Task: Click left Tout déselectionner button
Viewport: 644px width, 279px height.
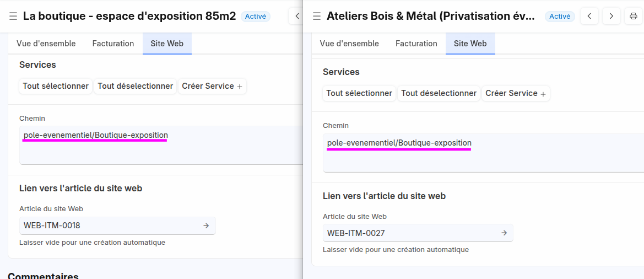Action: tap(135, 86)
